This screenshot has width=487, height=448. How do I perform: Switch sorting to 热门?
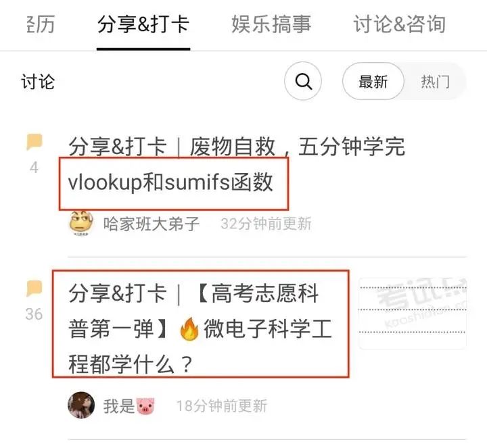pyautogui.click(x=436, y=82)
